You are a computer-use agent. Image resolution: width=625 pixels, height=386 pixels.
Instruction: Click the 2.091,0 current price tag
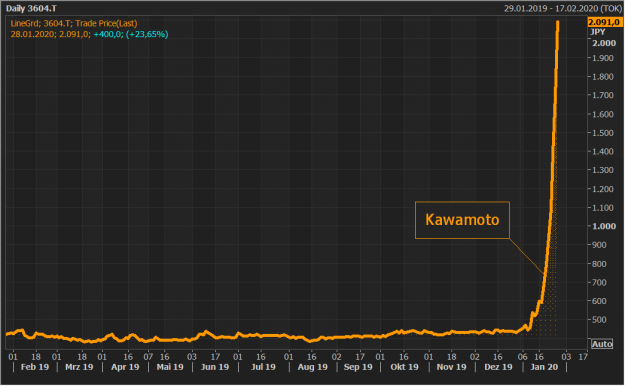605,22
